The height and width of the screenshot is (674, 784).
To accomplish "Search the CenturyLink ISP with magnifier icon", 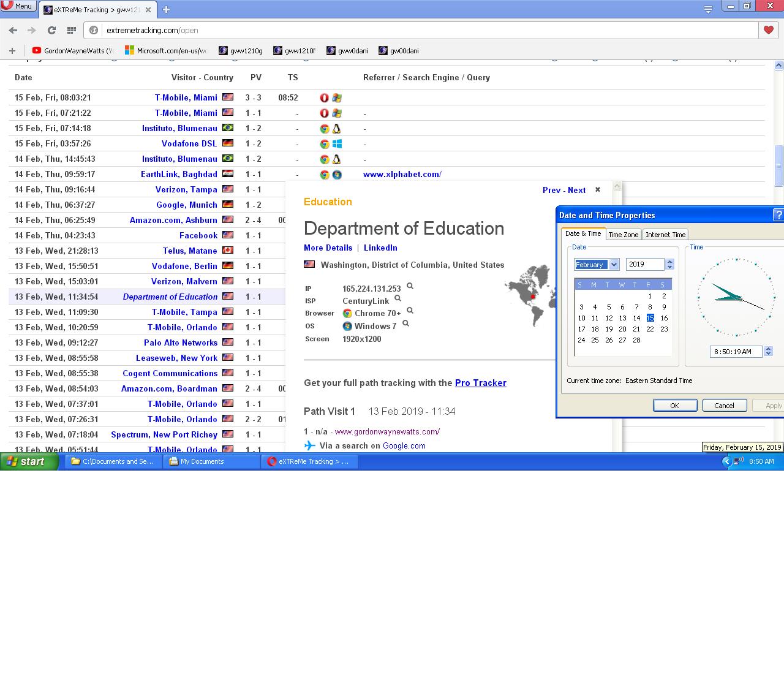I will click(x=398, y=298).
